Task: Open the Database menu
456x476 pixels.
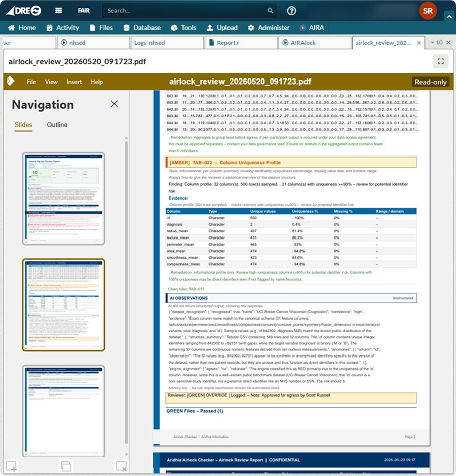Action: 142,28
